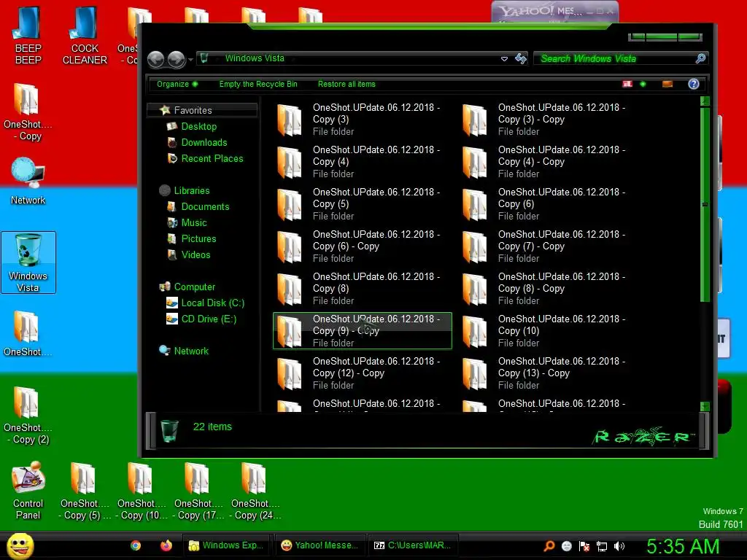
Task: Launch Chrome from the taskbar
Action: click(136, 545)
